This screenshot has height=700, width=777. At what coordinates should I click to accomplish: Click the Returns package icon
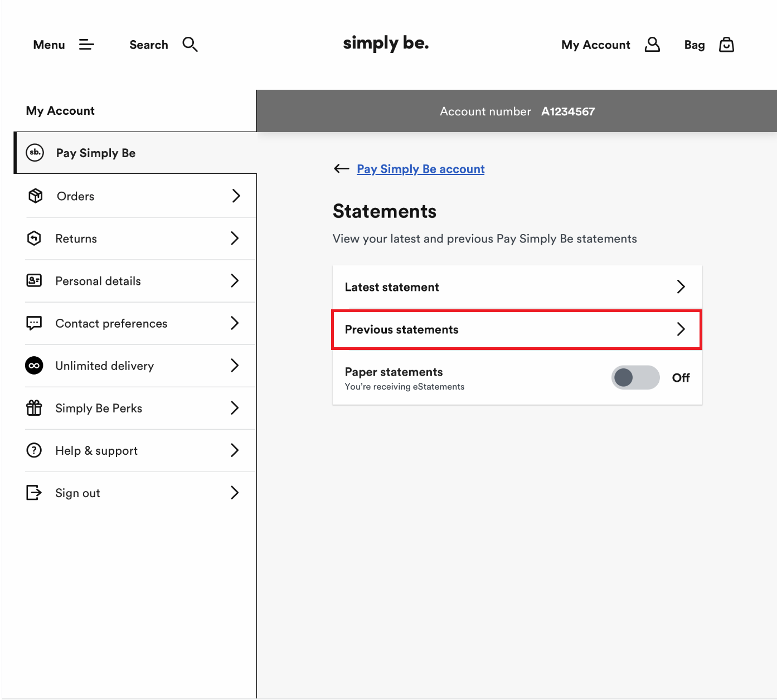coord(34,238)
